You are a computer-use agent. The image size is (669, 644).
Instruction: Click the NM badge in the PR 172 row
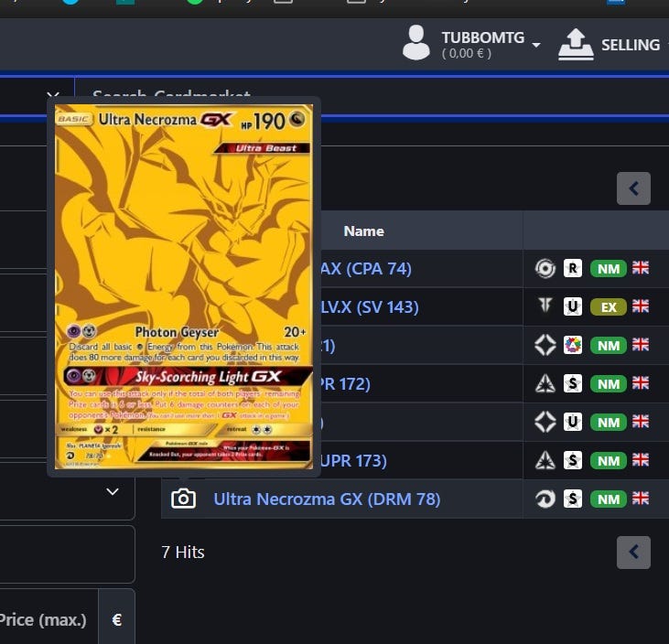609,384
